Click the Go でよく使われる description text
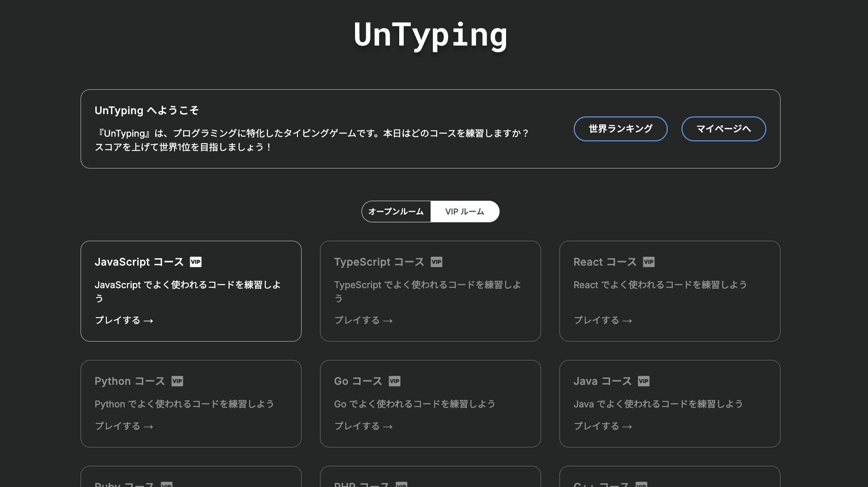868x487 pixels. coord(414,404)
